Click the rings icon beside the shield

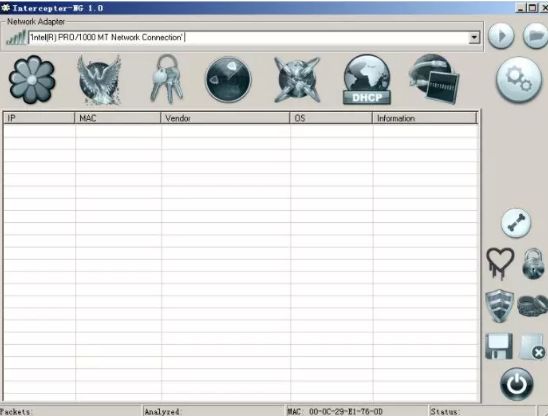tap(533, 305)
